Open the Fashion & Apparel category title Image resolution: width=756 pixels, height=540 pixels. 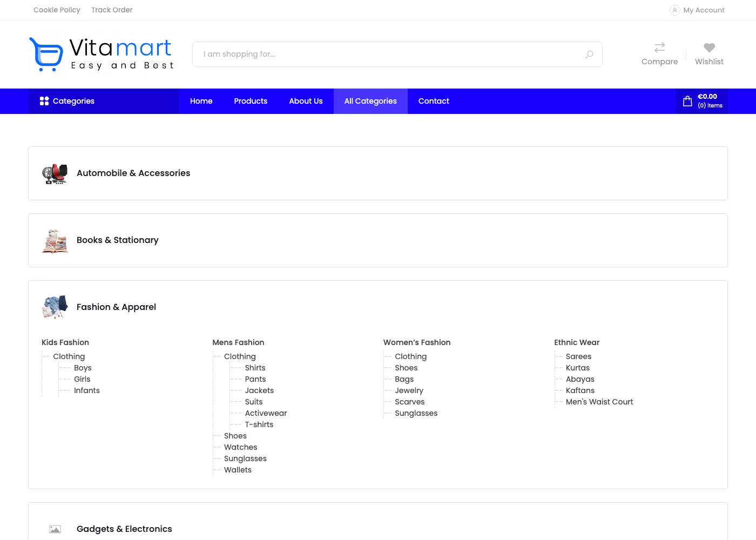pos(116,307)
